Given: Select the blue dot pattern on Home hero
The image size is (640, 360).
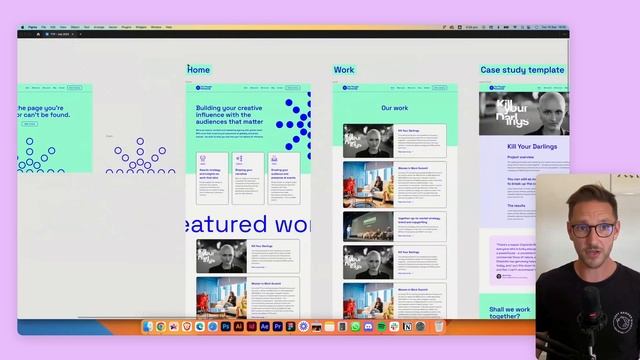Looking at the screenshot, I should pos(293,124).
